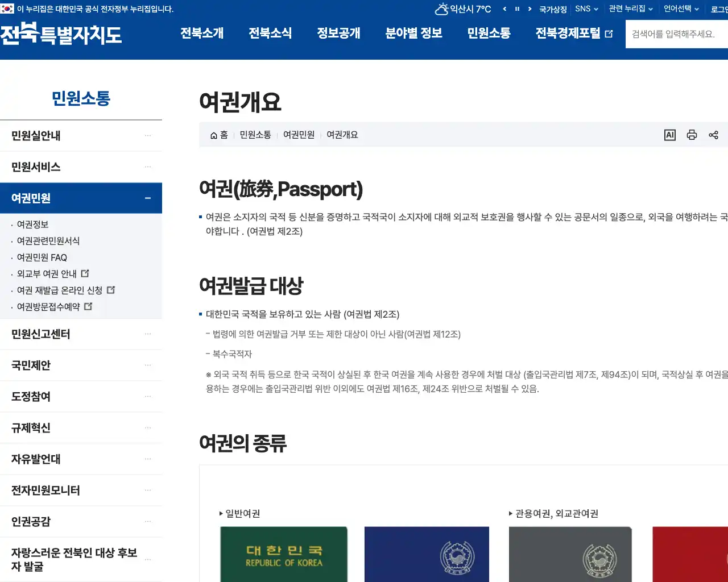The height and width of the screenshot is (582, 728).
Task: Click the 여권정보 sidebar link
Action: [34, 225]
